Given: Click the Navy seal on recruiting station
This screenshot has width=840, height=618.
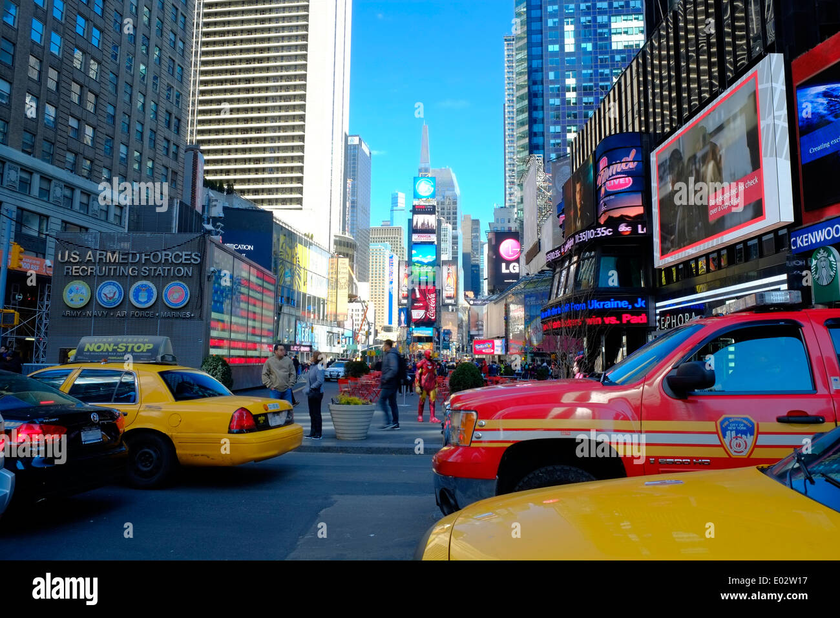Looking at the screenshot, I should 110,294.
